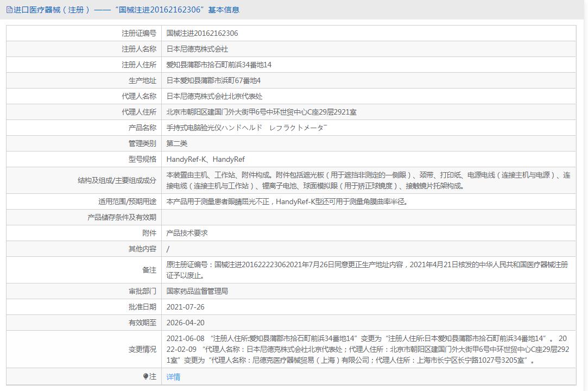Screen dimensions: 588x391
Task: Click the 结构及组成/主要组成成分 label
Action: (117, 180)
